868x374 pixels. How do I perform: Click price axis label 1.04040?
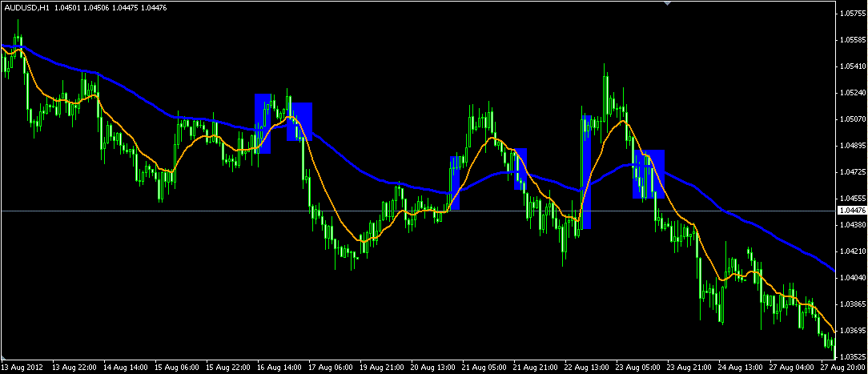coord(853,278)
